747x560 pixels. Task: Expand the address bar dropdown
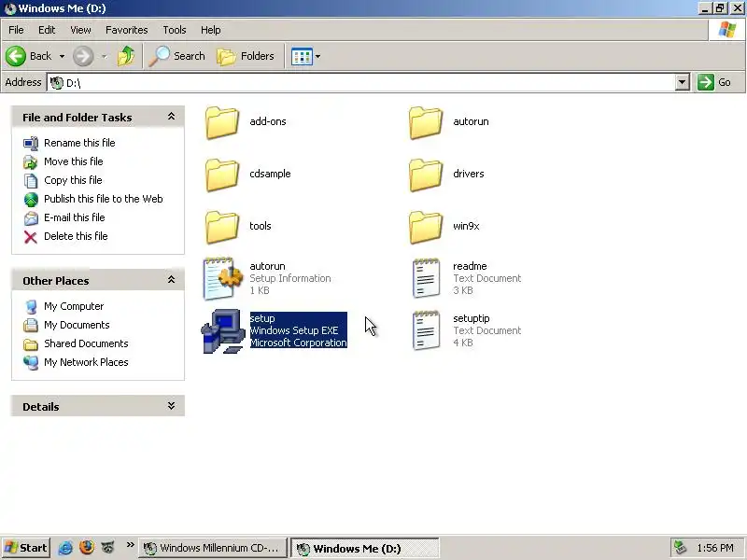click(x=683, y=82)
